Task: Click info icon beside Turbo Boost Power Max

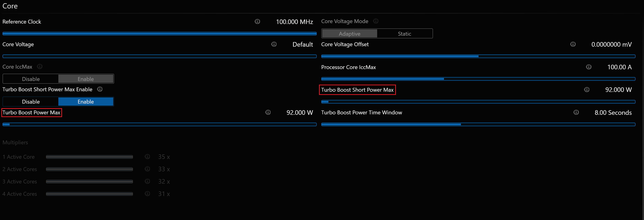Action: (x=268, y=112)
